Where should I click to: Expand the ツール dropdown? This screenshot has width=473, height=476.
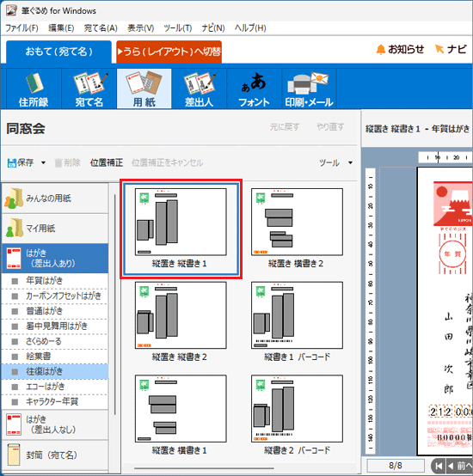pos(350,163)
